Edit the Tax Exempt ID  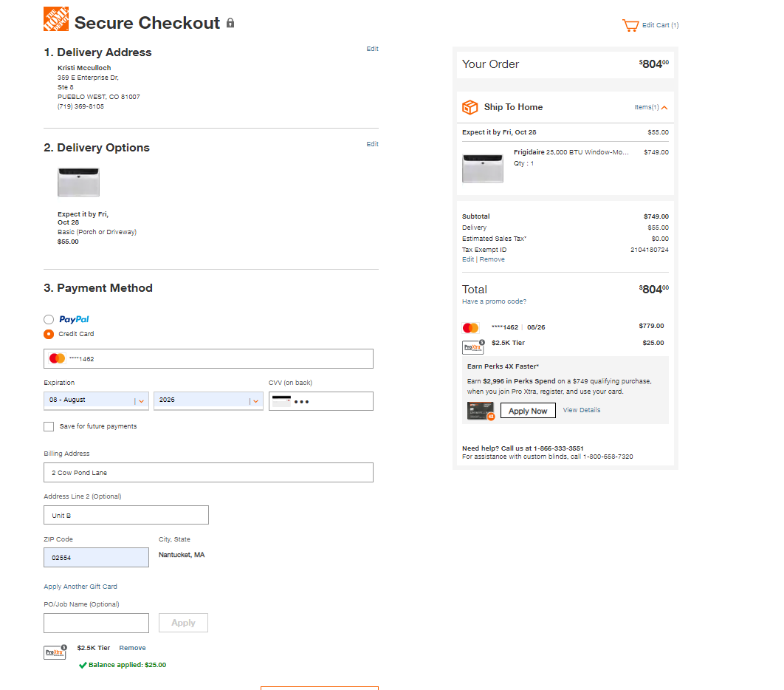(x=468, y=259)
